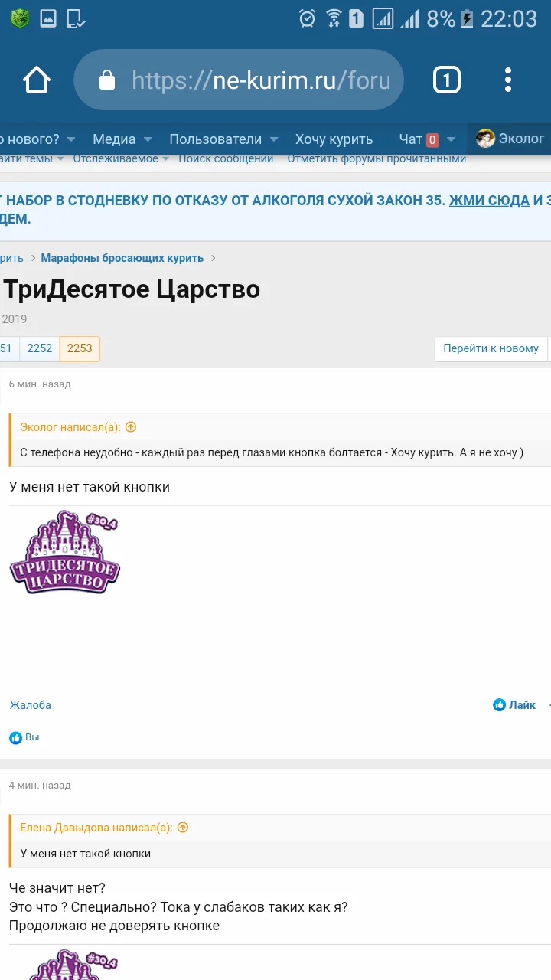Tap the Wi-Fi status bar icon
Screen dimensions: 551x980
pyautogui.click(x=333, y=18)
